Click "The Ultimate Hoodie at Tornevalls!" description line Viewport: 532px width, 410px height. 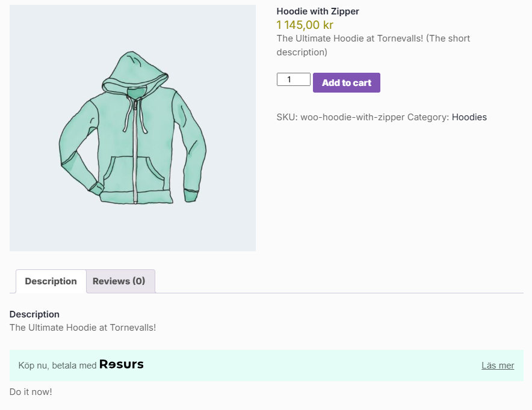tap(83, 328)
